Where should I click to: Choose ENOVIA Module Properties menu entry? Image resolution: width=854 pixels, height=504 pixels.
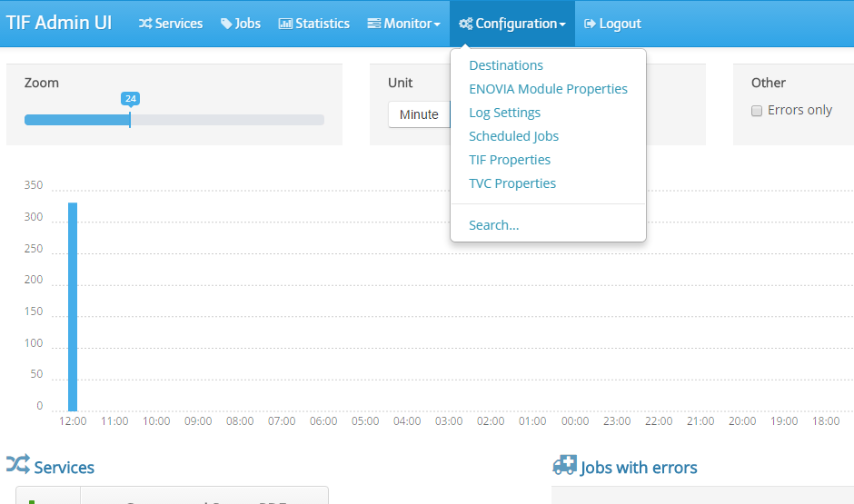click(x=548, y=89)
